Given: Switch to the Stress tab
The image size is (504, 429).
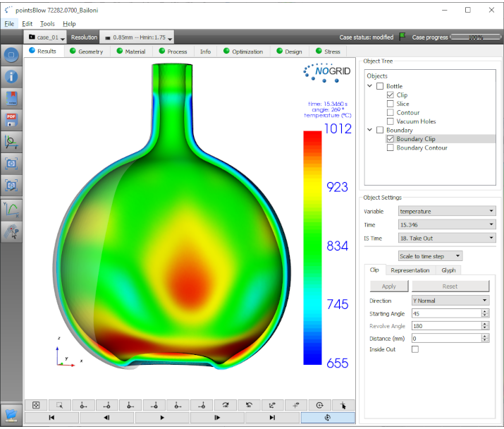Looking at the screenshot, I should (328, 52).
